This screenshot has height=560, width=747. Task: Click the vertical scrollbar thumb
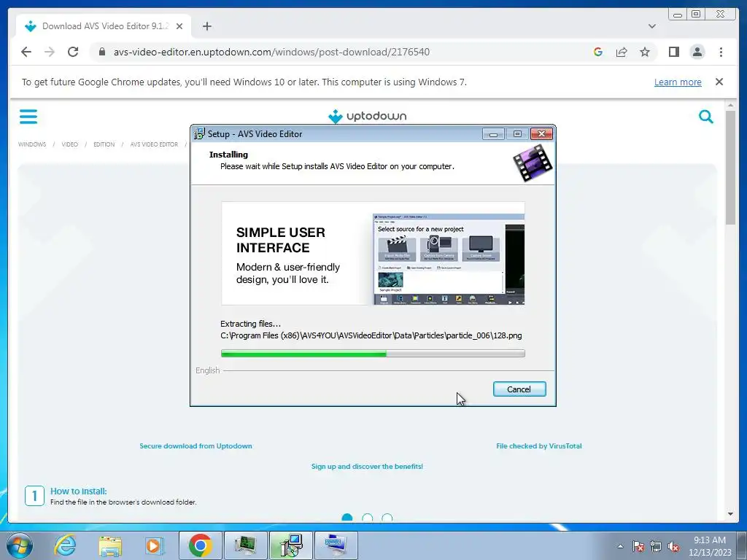coord(730,167)
